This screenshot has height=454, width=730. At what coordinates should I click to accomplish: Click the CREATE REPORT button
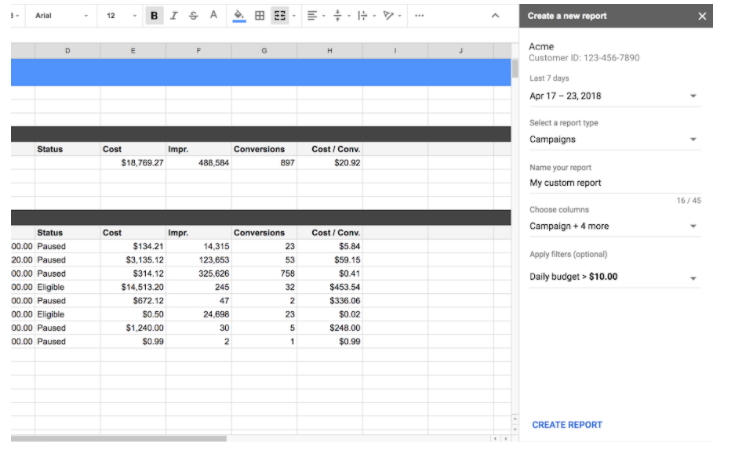click(x=567, y=425)
